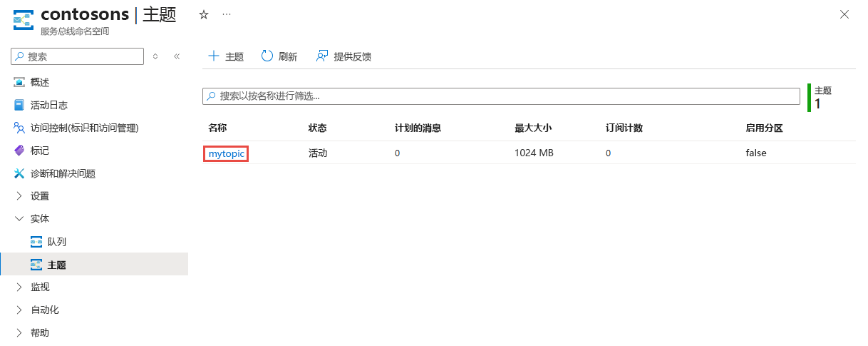Sort by 订阅计数 column header
Image resolution: width=868 pixels, height=346 pixels.
coord(624,128)
